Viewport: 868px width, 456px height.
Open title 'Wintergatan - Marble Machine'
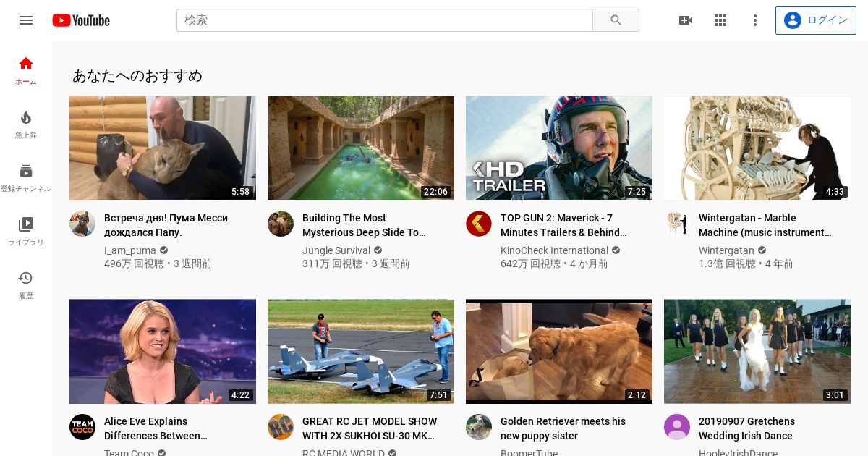[765, 225]
